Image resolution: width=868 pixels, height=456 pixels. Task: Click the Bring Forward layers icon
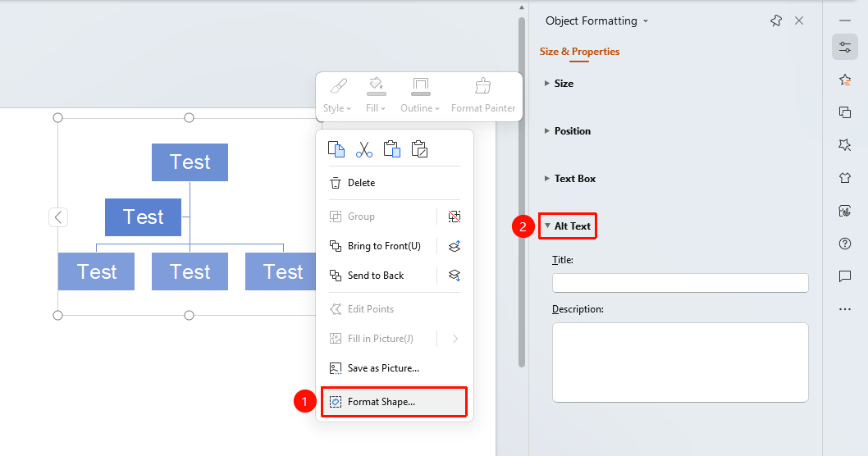coord(455,246)
